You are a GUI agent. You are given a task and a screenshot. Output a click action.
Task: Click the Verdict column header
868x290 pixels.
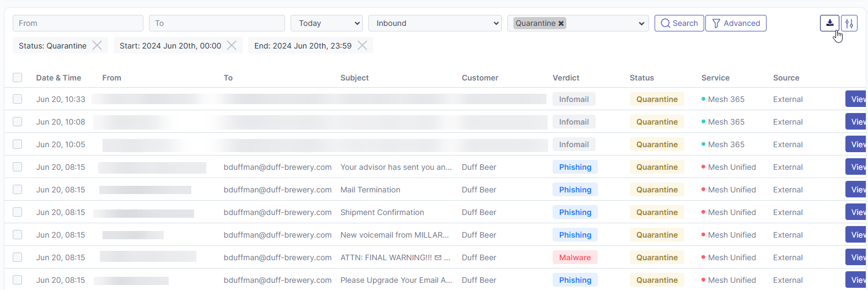[566, 78]
